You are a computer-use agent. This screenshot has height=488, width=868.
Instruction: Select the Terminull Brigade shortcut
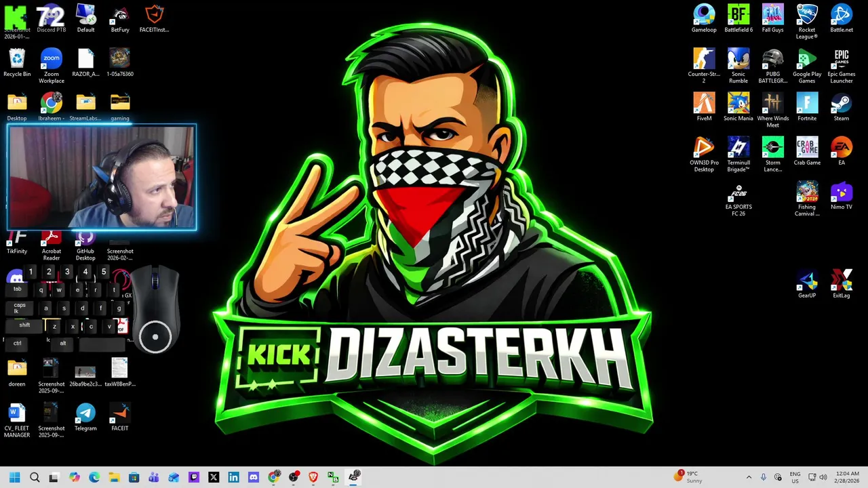[738, 155]
